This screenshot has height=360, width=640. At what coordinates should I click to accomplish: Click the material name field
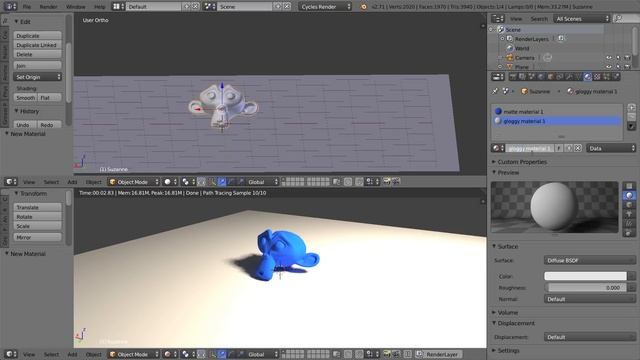pyautogui.click(x=530, y=148)
